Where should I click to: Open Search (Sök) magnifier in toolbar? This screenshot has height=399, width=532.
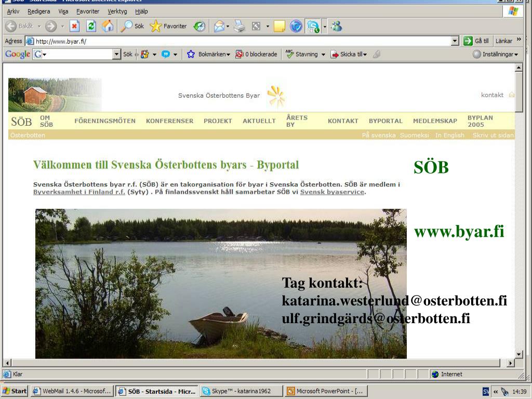(132, 26)
